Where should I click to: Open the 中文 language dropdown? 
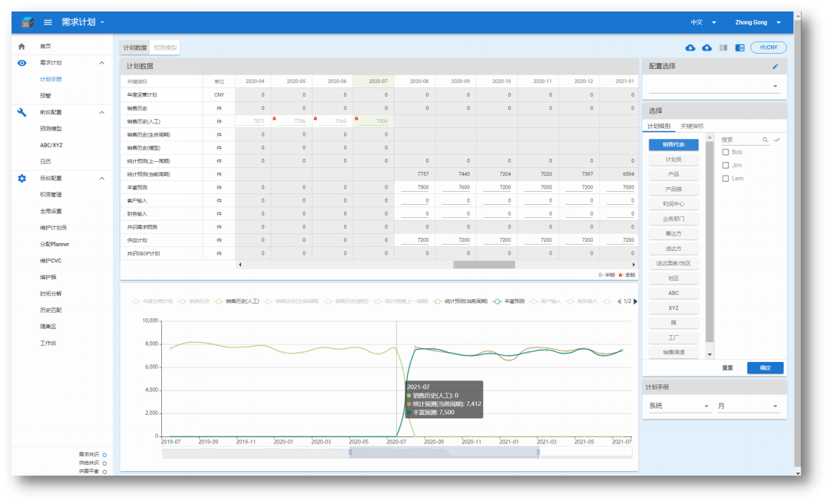[703, 22]
